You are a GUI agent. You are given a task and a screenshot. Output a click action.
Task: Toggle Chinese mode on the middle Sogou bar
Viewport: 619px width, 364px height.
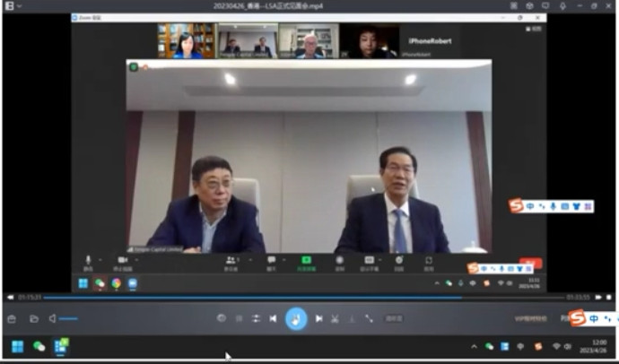click(x=530, y=206)
